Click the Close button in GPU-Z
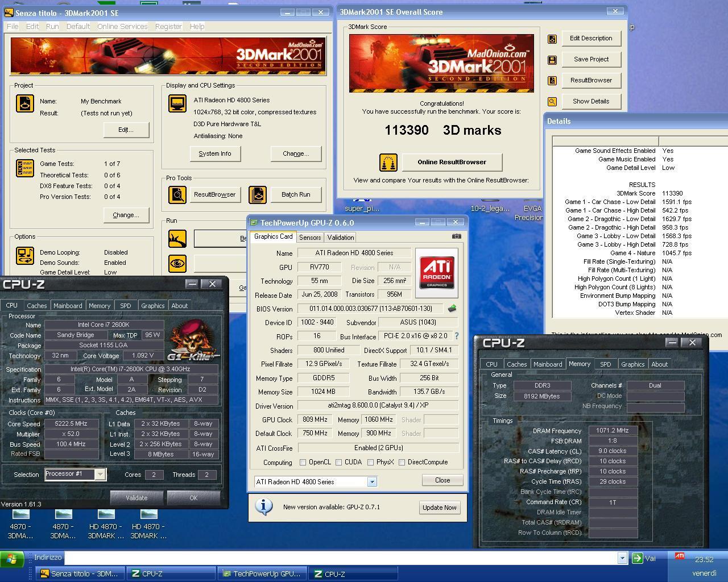Image resolution: width=728 pixels, height=582 pixels. 442,480
